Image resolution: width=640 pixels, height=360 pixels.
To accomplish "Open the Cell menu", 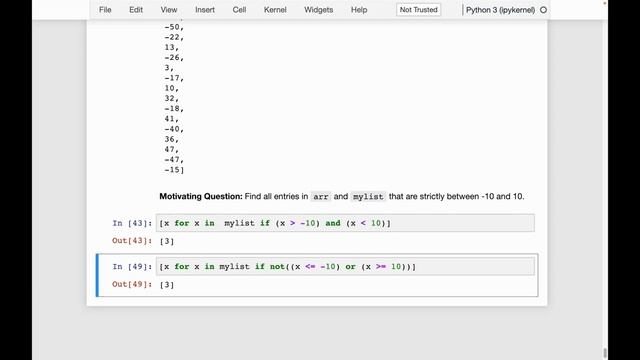I will 239,10.
